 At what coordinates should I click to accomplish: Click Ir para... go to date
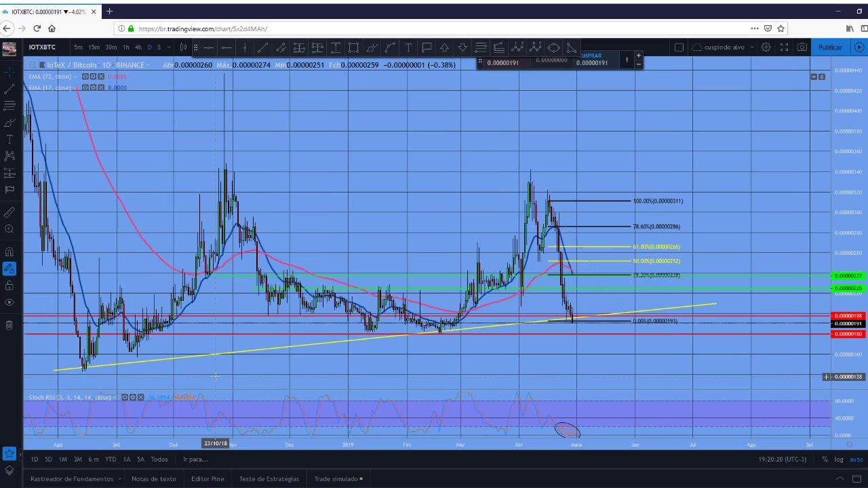click(x=196, y=460)
